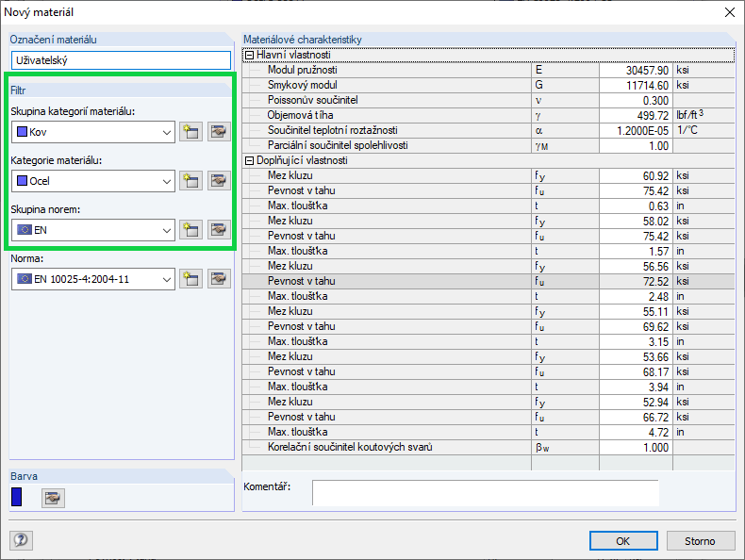Create new material category group (Skupina kategorií materiálu)
This screenshot has height=560, width=745.
[191, 132]
